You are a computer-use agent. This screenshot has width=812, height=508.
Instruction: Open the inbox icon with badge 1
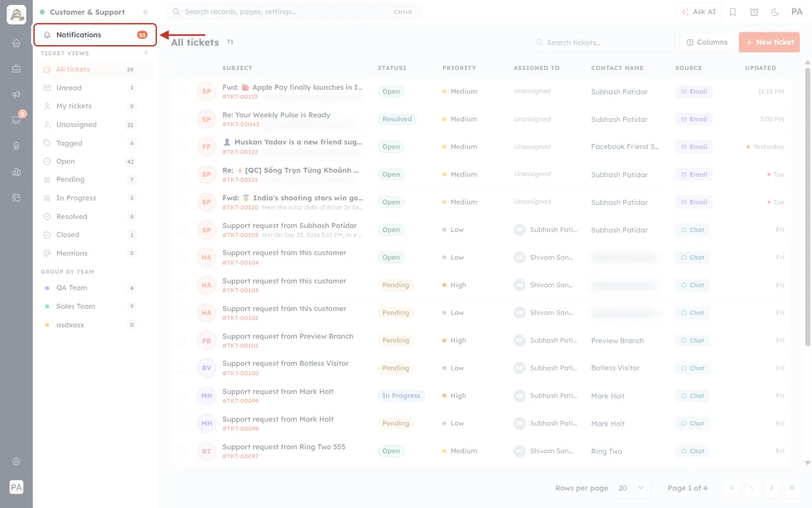pyautogui.click(x=16, y=120)
